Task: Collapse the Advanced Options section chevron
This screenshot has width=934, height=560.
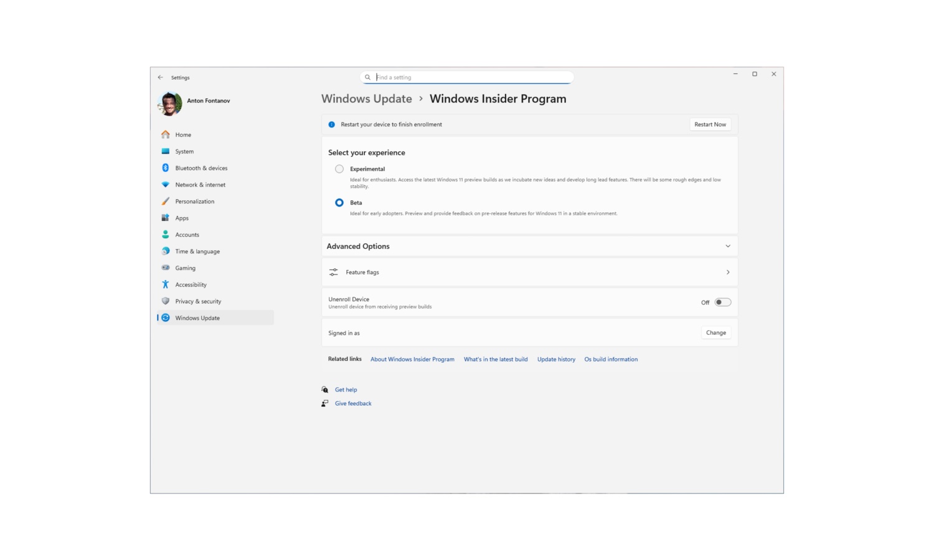Action: (x=727, y=246)
